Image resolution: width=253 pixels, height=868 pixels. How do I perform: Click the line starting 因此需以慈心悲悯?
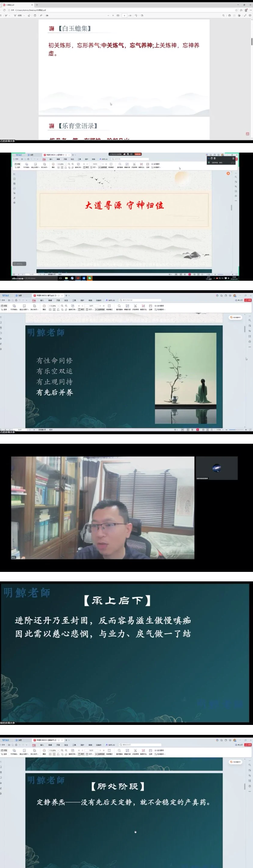[x=103, y=633]
